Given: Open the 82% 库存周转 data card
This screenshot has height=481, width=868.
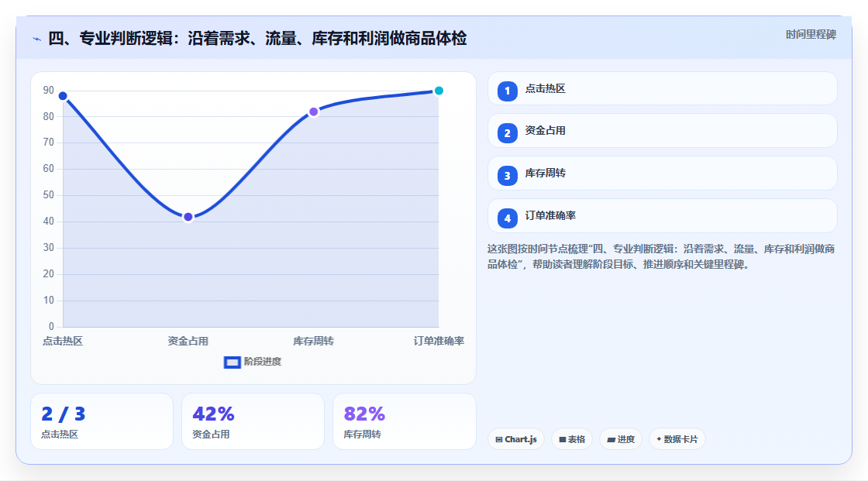Looking at the screenshot, I should (404, 421).
